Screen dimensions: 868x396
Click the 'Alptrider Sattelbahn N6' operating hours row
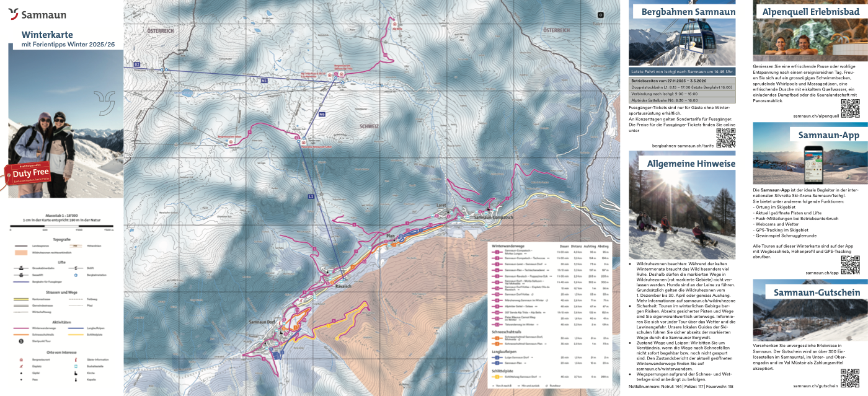pos(682,100)
